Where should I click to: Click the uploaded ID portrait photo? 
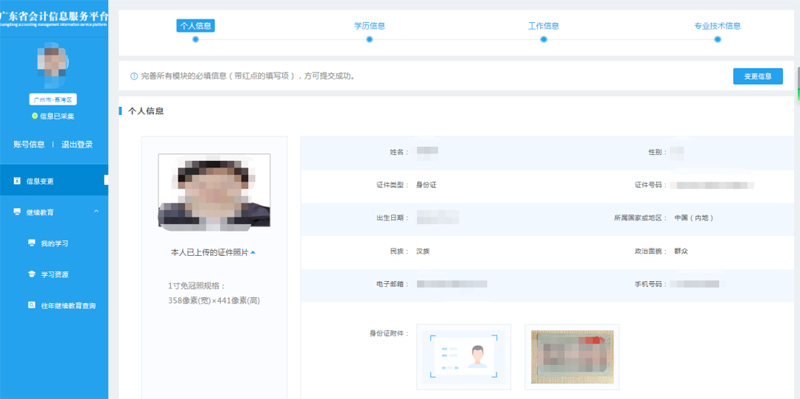click(x=214, y=190)
